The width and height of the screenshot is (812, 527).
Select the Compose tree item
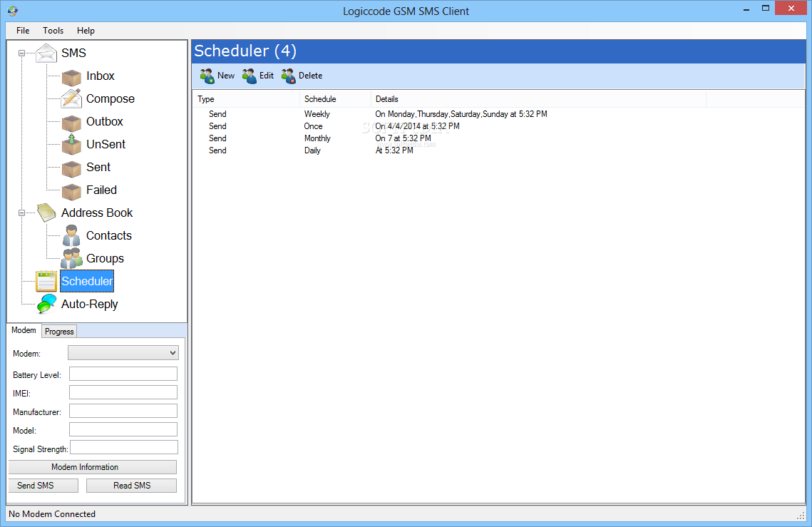point(111,99)
